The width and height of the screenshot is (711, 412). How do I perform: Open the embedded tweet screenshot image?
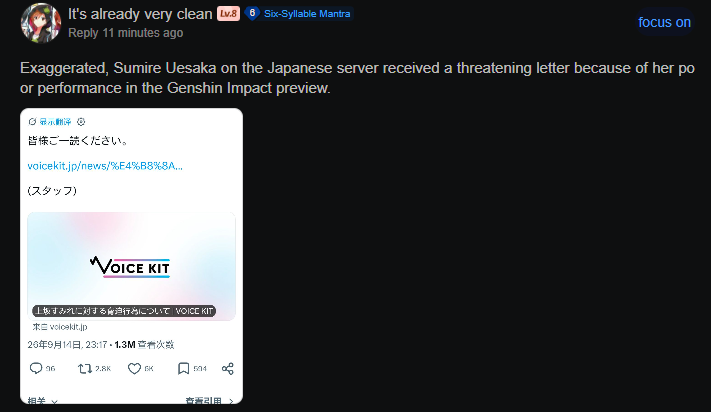tap(131, 256)
